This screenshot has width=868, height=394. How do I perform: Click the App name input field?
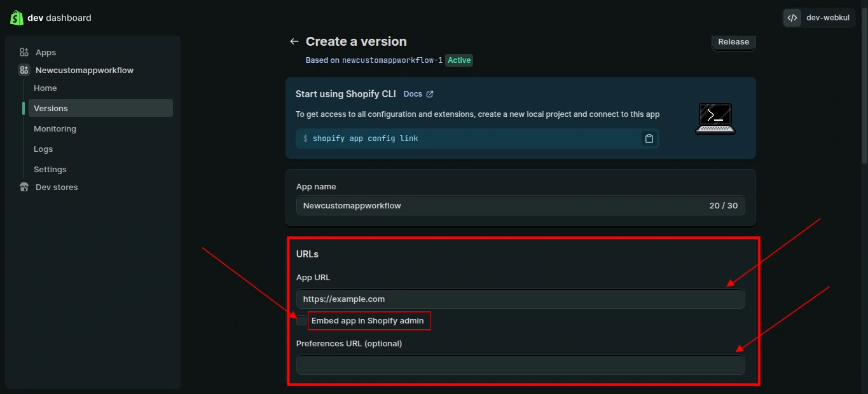[520, 206]
